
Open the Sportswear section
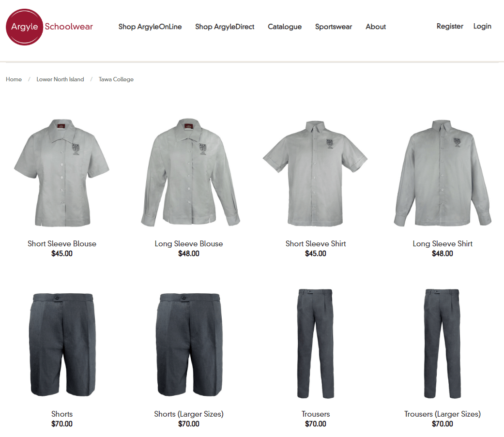[x=334, y=27]
